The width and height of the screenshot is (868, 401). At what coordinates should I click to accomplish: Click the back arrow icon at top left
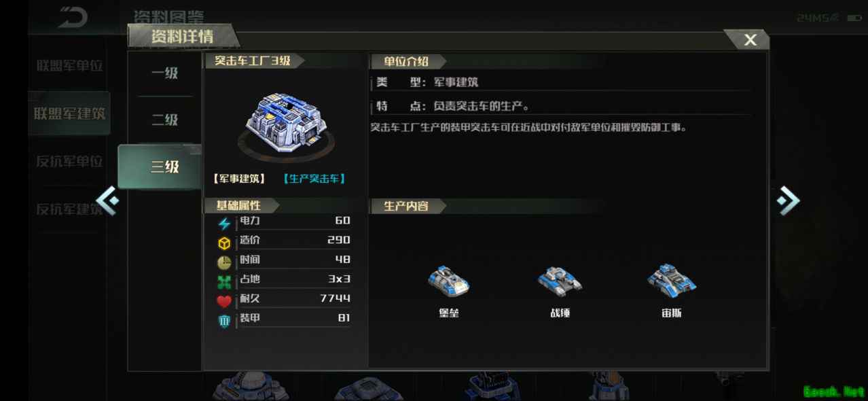click(x=73, y=17)
